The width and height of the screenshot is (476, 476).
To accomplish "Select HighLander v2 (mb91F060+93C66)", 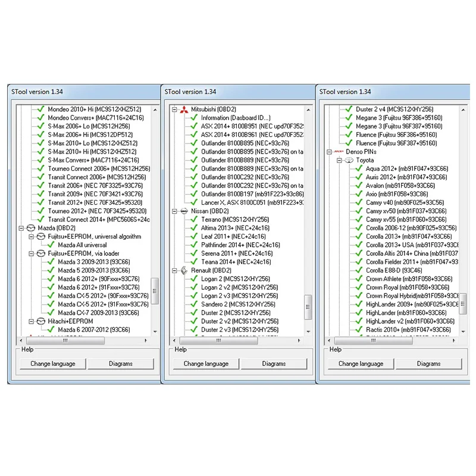I will tap(410, 321).
